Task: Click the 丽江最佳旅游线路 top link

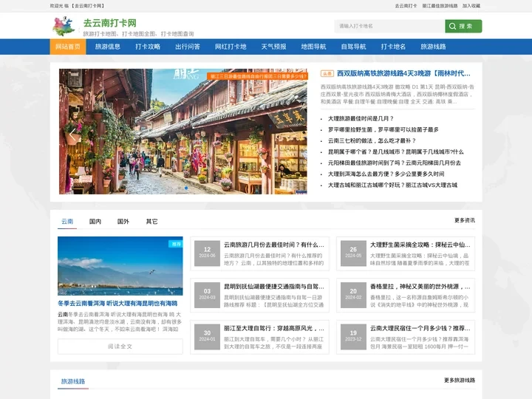Action: pos(440,6)
